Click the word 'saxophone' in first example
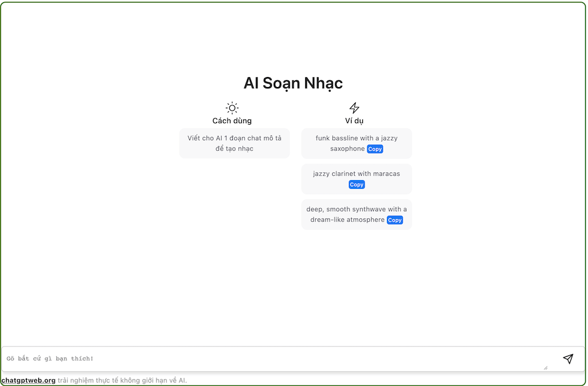Image resolution: width=588 pixels, height=386 pixels. [348, 149]
